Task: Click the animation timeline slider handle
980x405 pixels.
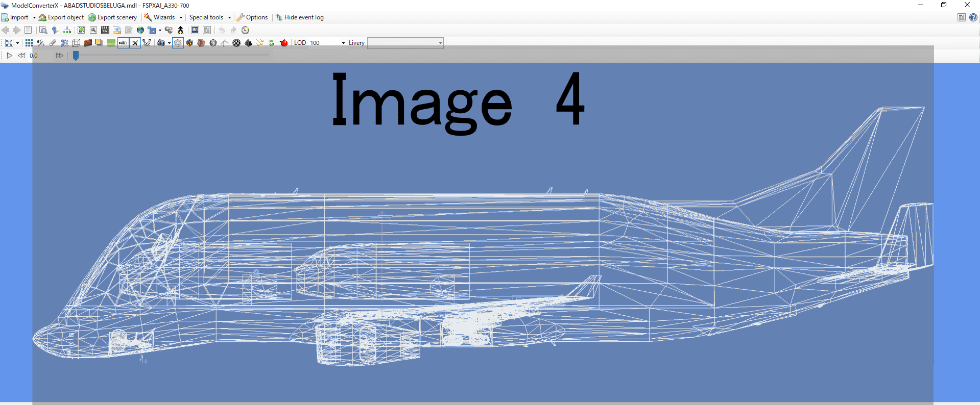Action: pyautogui.click(x=76, y=56)
